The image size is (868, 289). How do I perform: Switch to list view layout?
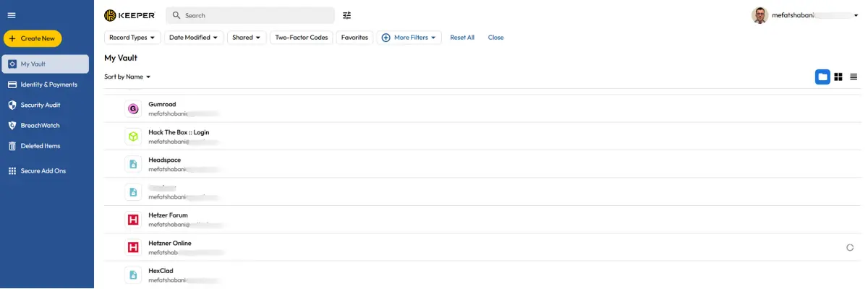coord(854,77)
